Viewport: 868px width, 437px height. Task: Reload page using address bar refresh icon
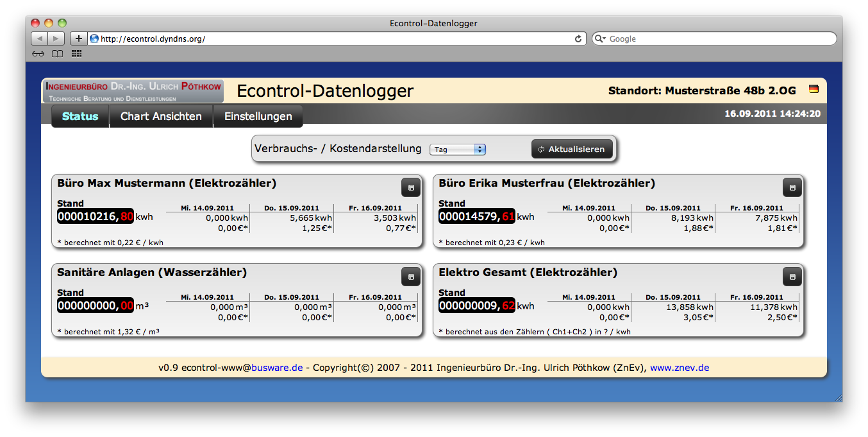coord(578,39)
